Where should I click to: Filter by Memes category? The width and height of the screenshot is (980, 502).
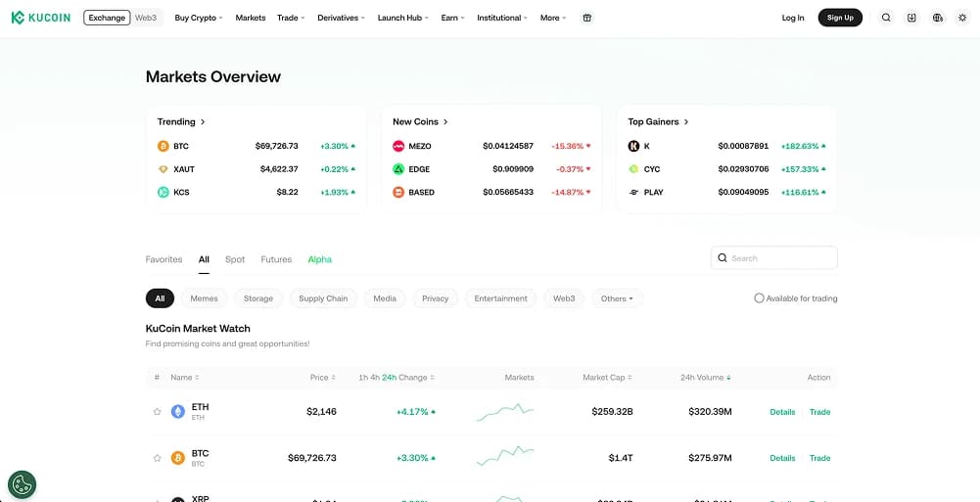[x=204, y=298]
